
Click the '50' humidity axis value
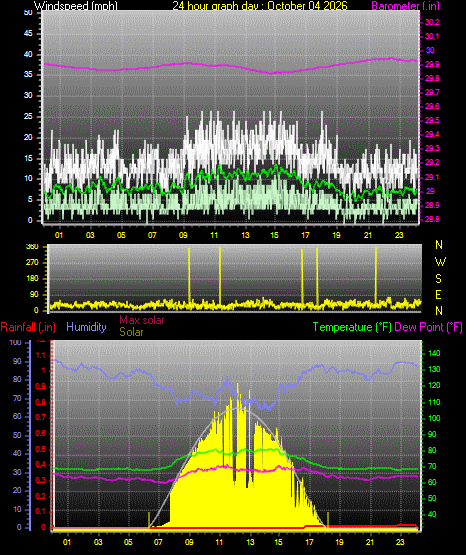click(17, 435)
